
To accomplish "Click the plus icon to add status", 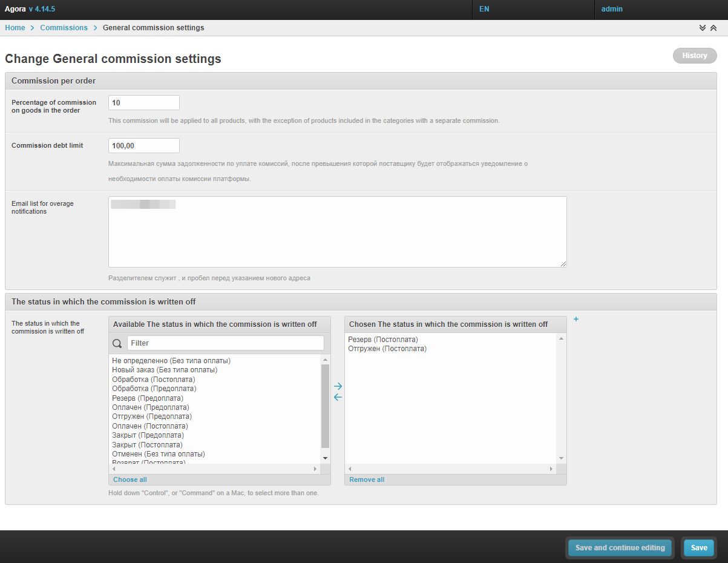I will 576,319.
